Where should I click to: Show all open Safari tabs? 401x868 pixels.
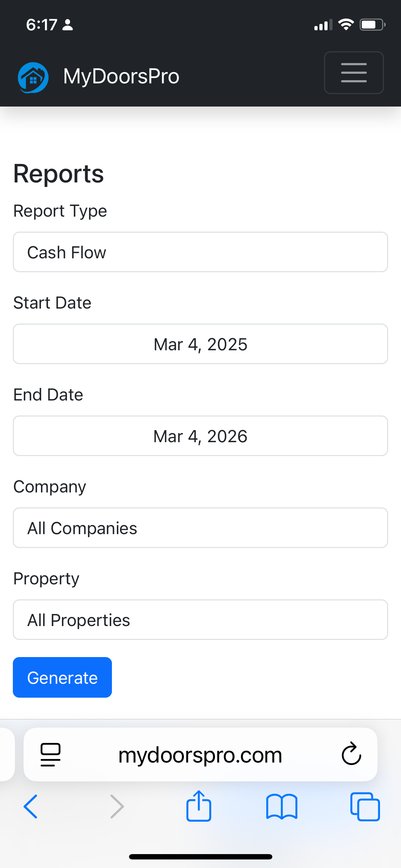point(365,806)
